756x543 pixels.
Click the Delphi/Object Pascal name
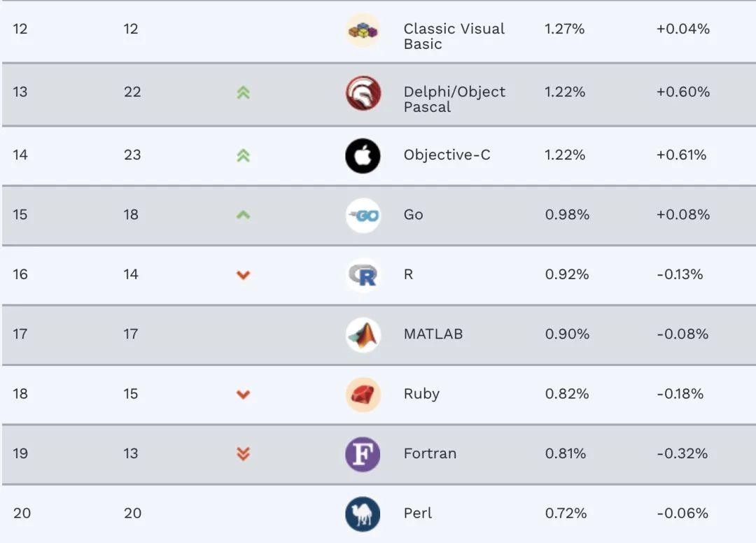click(454, 99)
